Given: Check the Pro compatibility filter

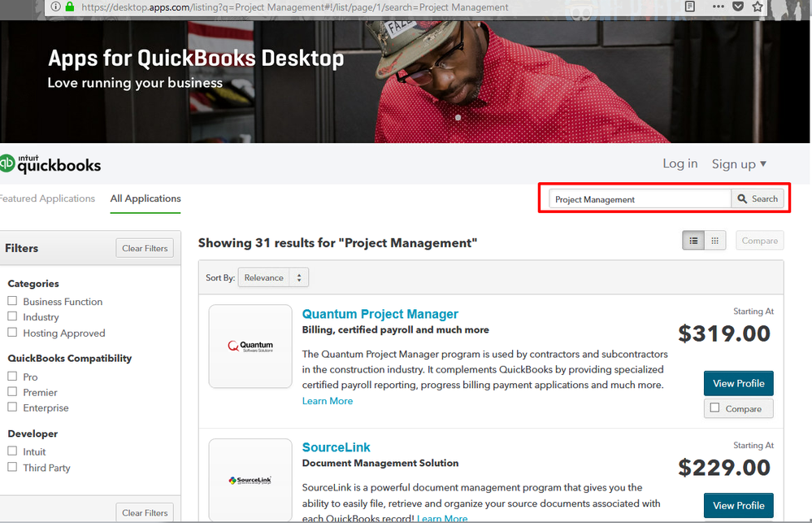Looking at the screenshot, I should [x=12, y=377].
